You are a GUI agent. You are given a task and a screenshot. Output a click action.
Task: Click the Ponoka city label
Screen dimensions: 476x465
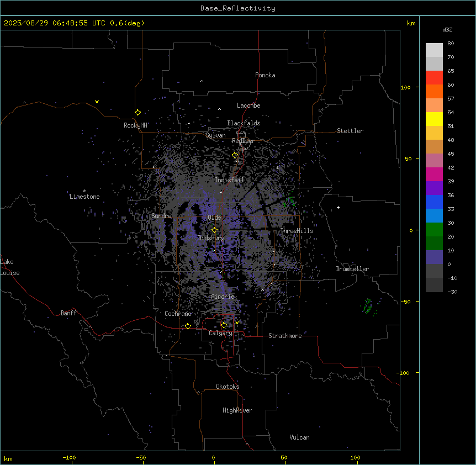pyautogui.click(x=265, y=75)
